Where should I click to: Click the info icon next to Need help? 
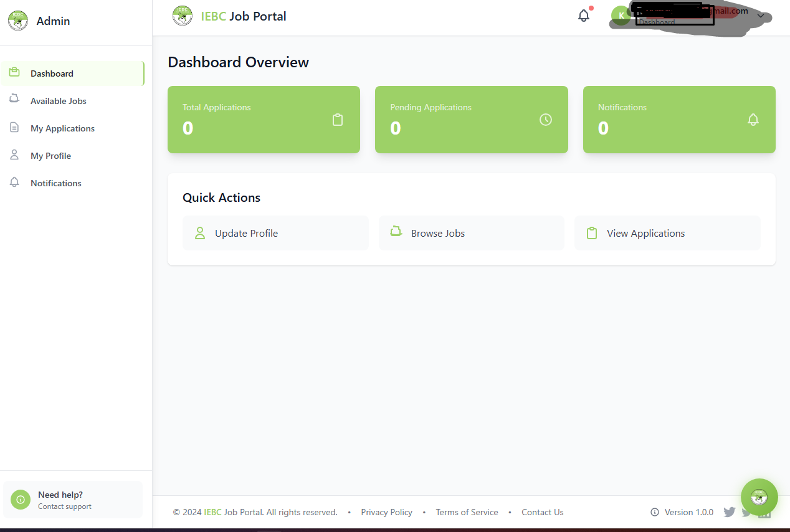click(x=21, y=500)
